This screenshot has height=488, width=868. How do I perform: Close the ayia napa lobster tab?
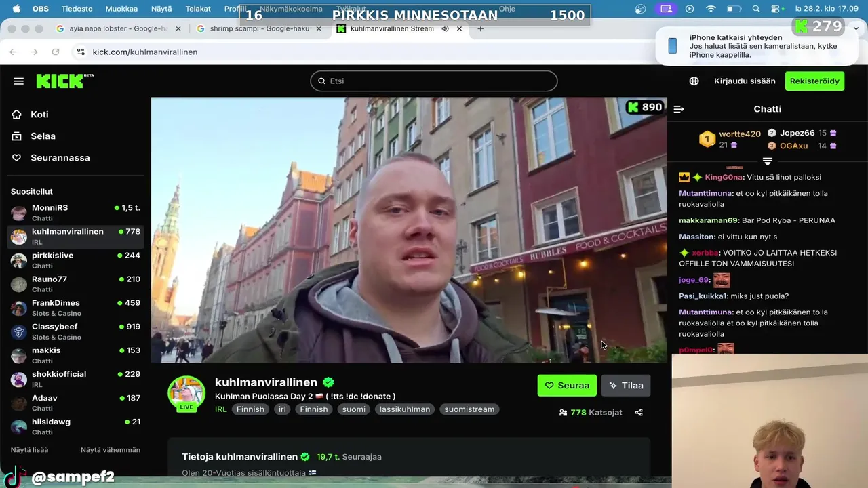(178, 28)
